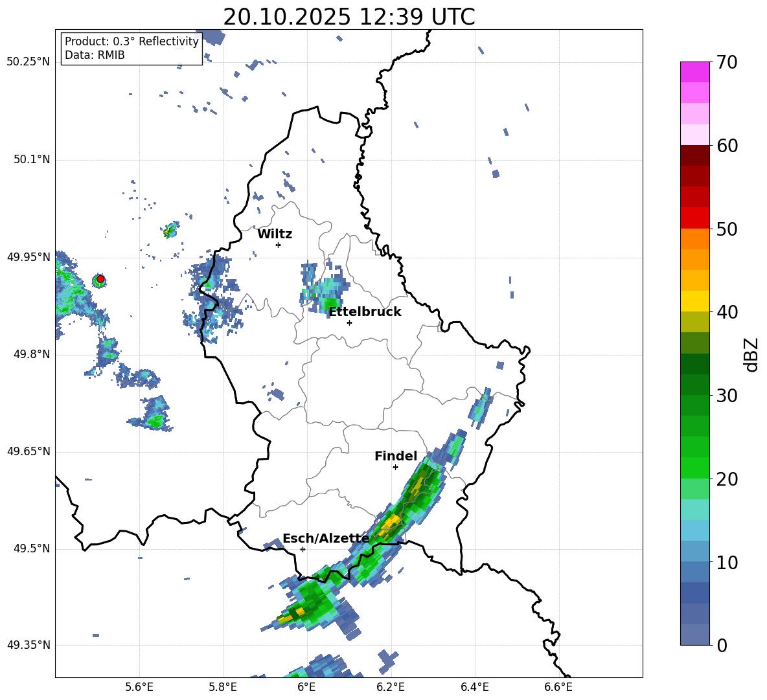767x700 pixels.
Task: Select the orange swatch just below 50
Action: [694, 239]
